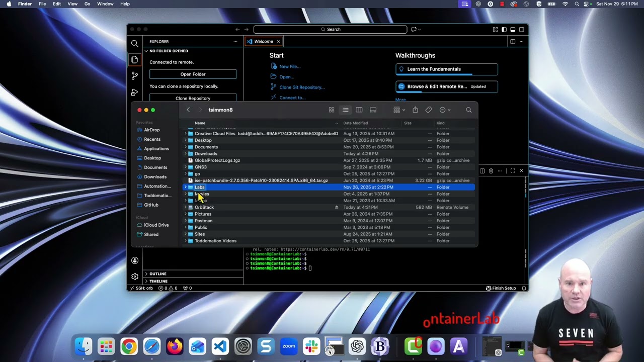
Task: Switch Finder to list view
Action: (x=345, y=110)
